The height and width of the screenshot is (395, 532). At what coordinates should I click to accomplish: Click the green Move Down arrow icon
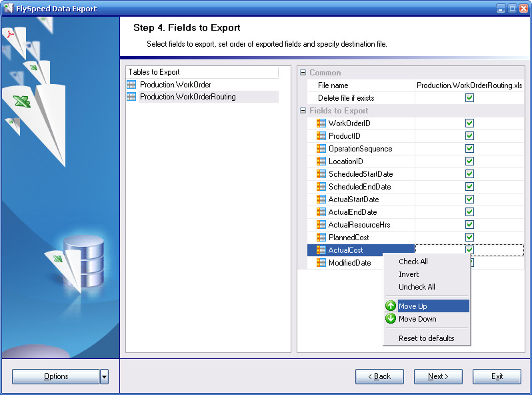pos(391,318)
